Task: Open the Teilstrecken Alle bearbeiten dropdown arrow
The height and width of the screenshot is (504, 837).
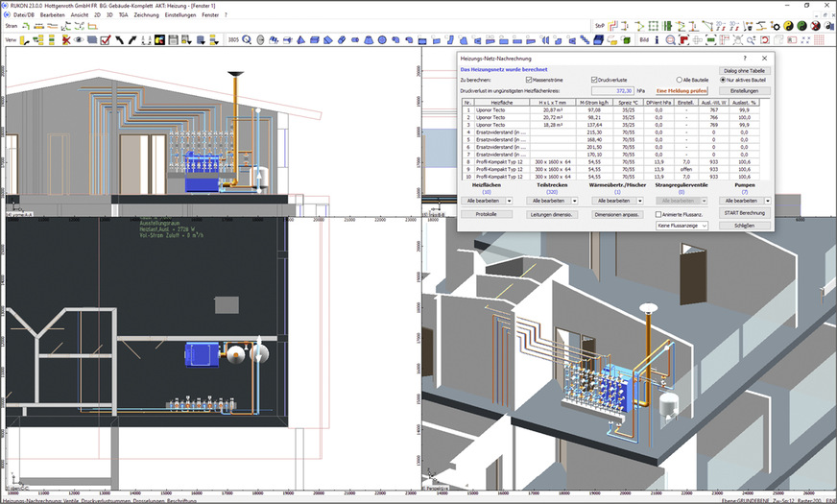Action: [574, 201]
